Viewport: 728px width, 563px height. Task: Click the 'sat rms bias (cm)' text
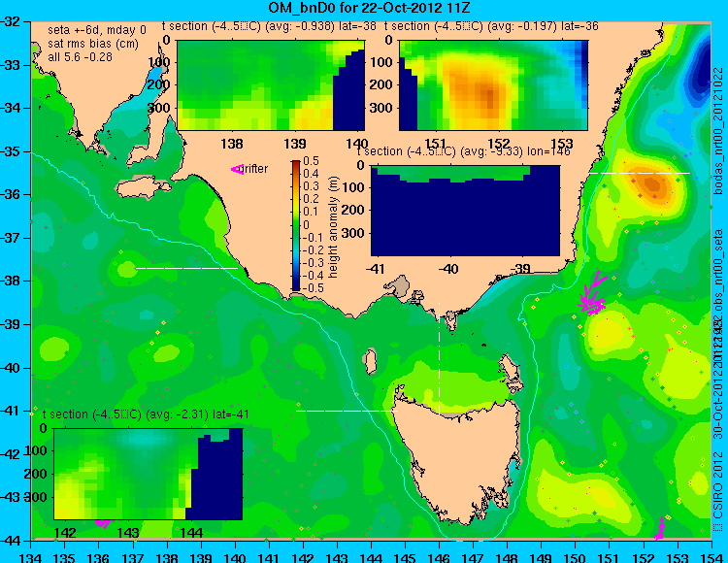93,44
